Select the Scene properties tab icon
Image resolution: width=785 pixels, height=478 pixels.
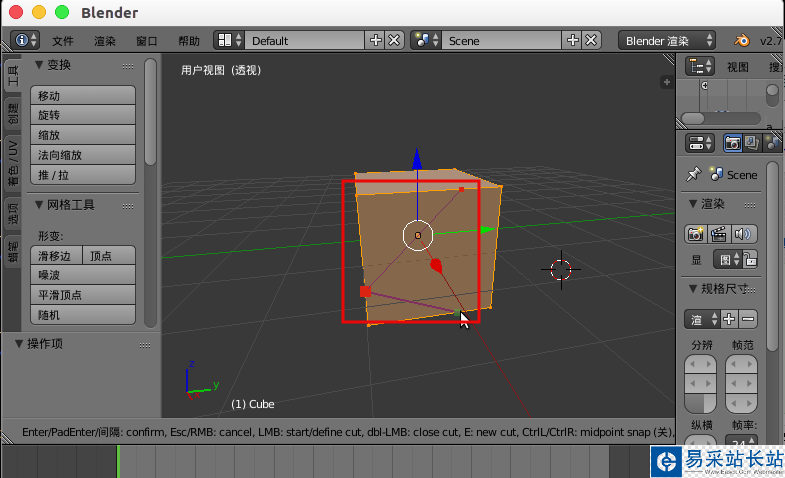tap(772, 143)
